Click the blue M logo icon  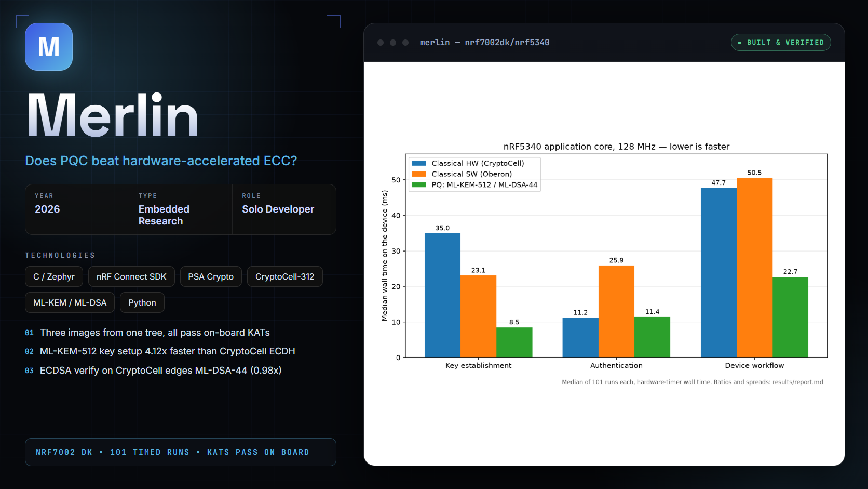tap(49, 47)
